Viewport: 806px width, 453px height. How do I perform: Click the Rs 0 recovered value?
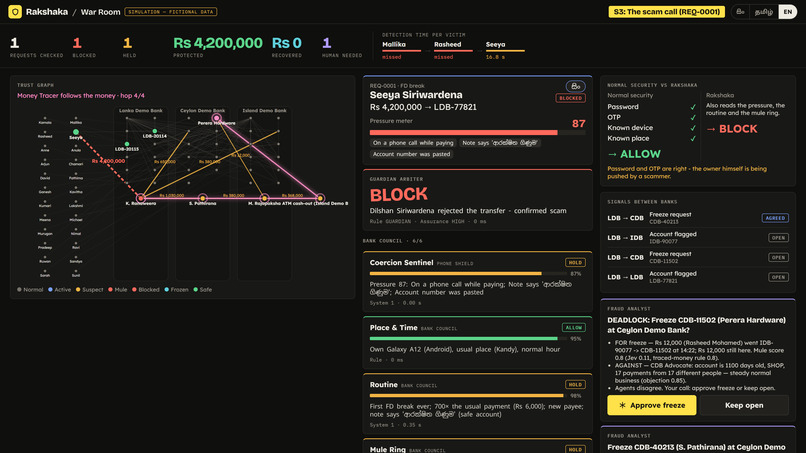coord(287,43)
